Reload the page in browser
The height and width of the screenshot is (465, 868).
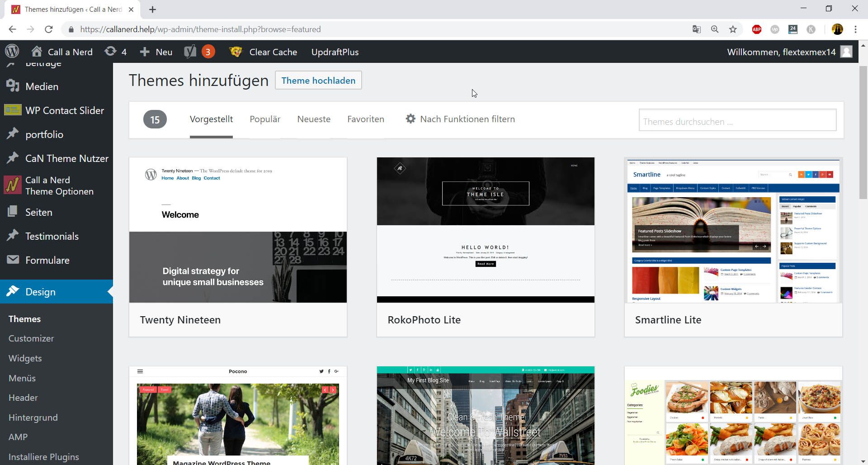(x=49, y=29)
